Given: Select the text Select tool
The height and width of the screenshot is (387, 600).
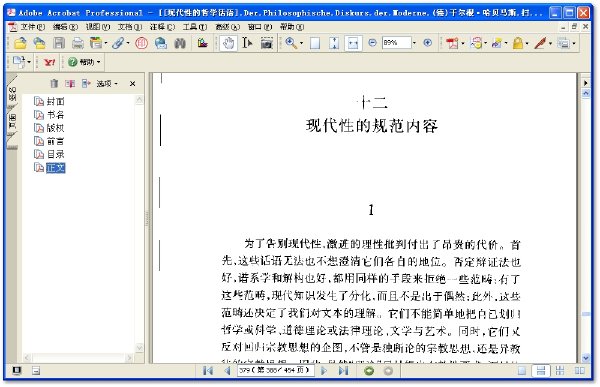Looking at the screenshot, I should 247,43.
